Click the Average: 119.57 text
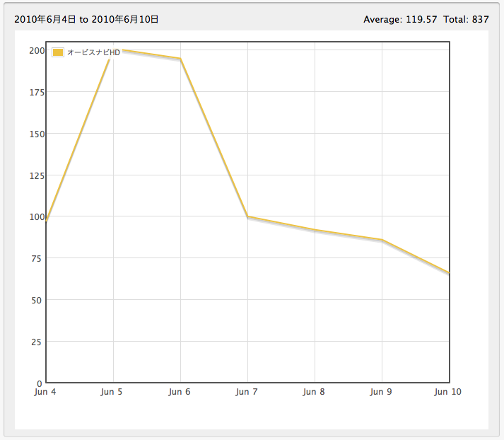 tap(400, 20)
